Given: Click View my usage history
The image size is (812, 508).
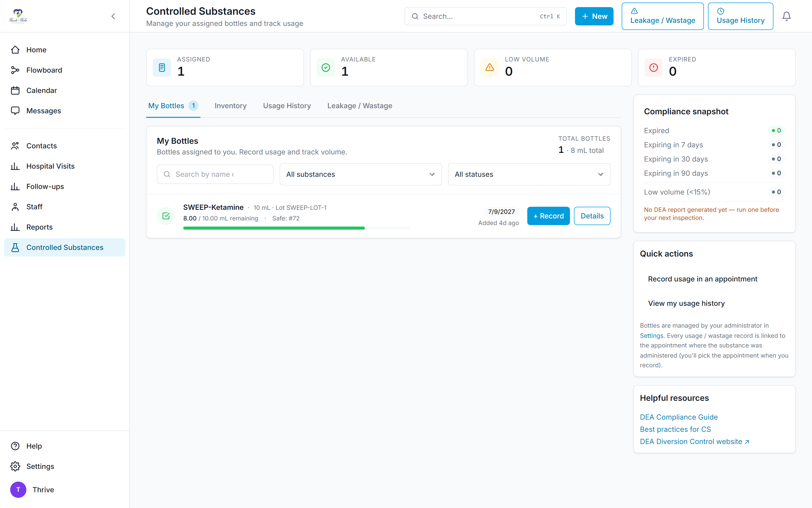Looking at the screenshot, I should pos(686,303).
